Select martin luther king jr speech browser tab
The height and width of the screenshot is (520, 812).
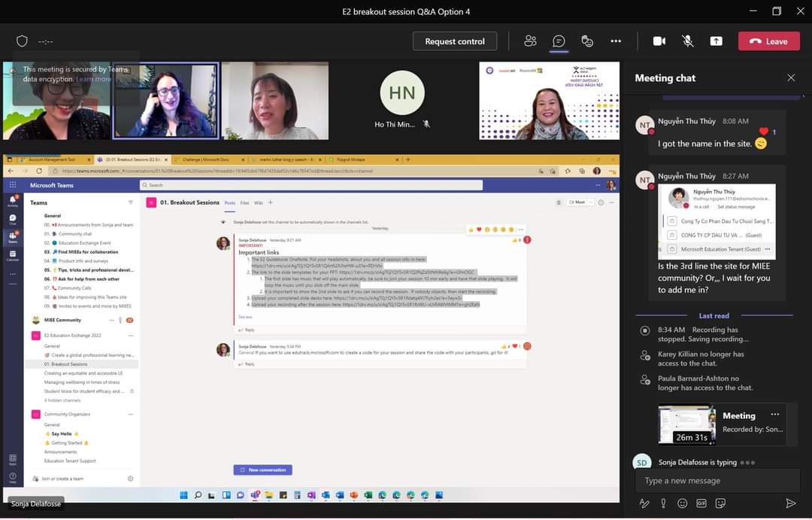coord(286,160)
